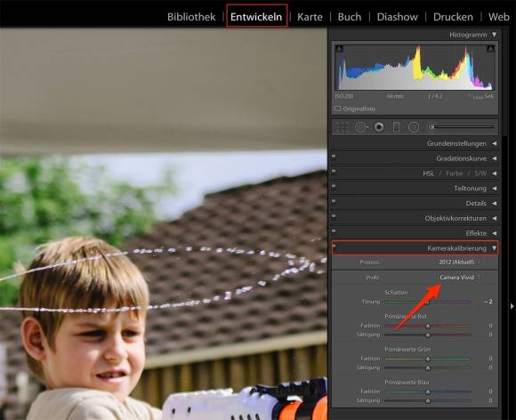The width and height of the screenshot is (516, 420).
Task: Toggle Objektivkorrekturen panel on/off switch
Action: [334, 216]
